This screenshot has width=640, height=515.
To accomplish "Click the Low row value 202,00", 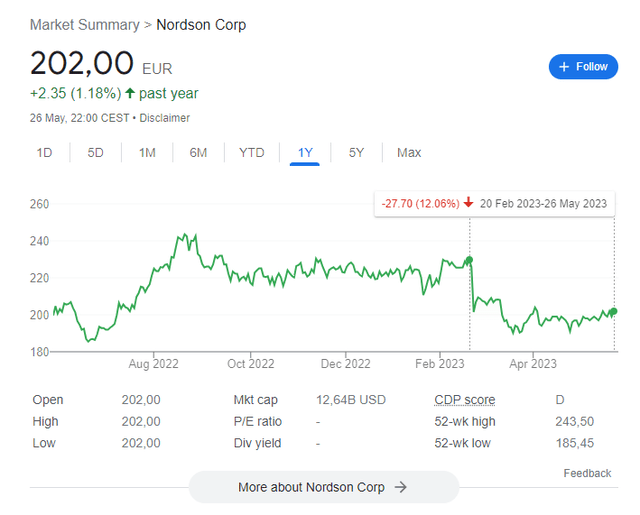I will pos(141,443).
